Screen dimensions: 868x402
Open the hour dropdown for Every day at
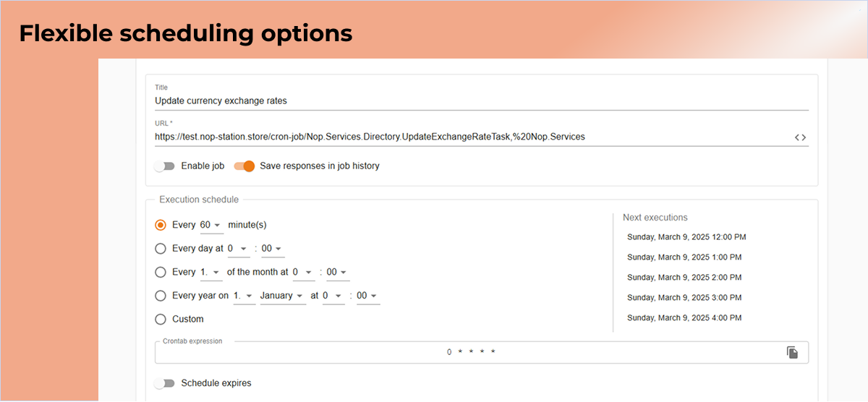(x=238, y=249)
